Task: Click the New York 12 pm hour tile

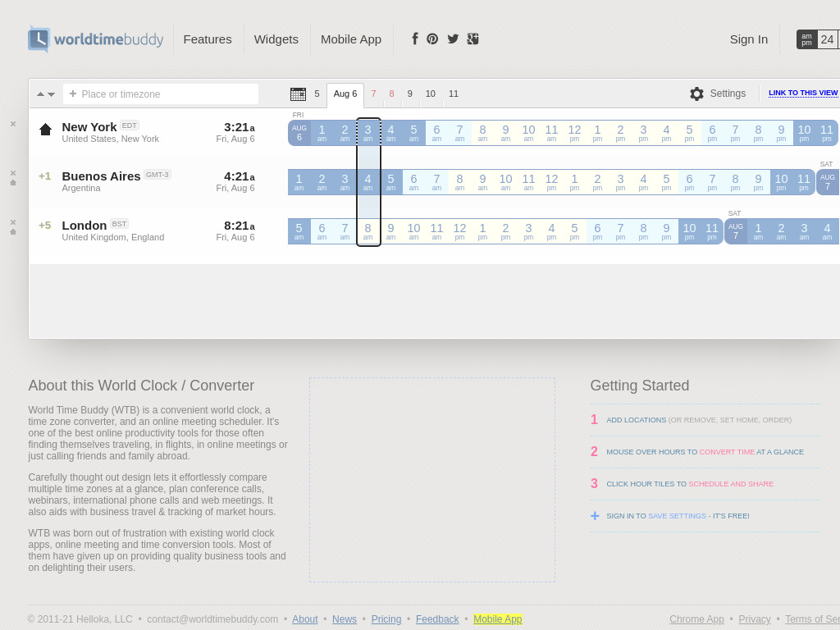Action: click(x=574, y=133)
